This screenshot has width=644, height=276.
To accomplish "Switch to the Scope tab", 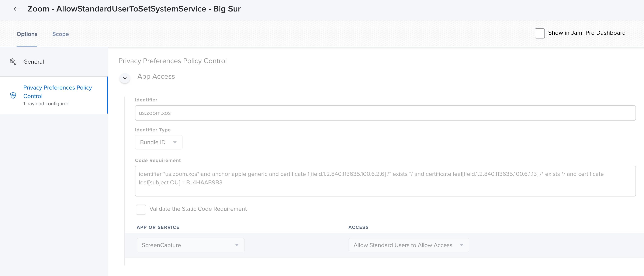I will tap(60, 34).
